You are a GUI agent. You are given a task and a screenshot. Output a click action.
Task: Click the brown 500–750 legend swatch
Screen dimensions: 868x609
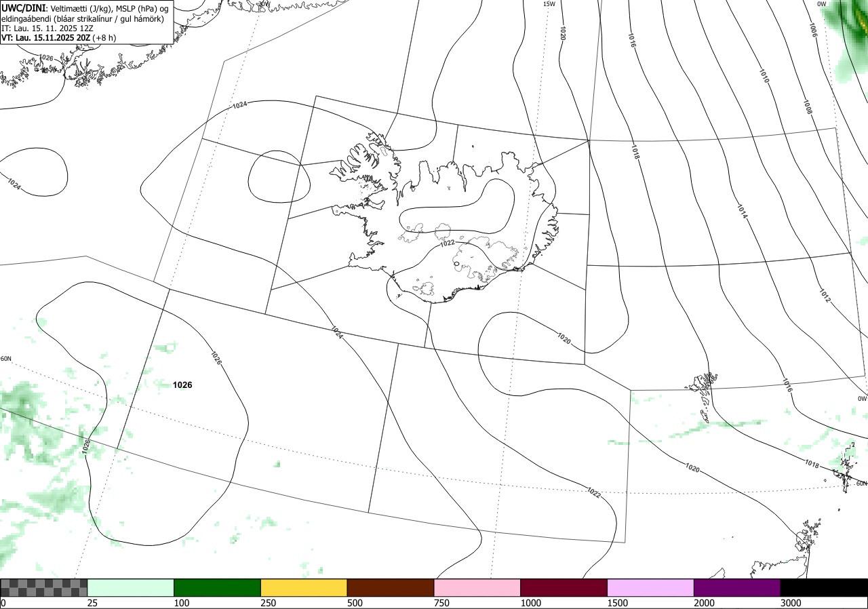click(x=391, y=587)
